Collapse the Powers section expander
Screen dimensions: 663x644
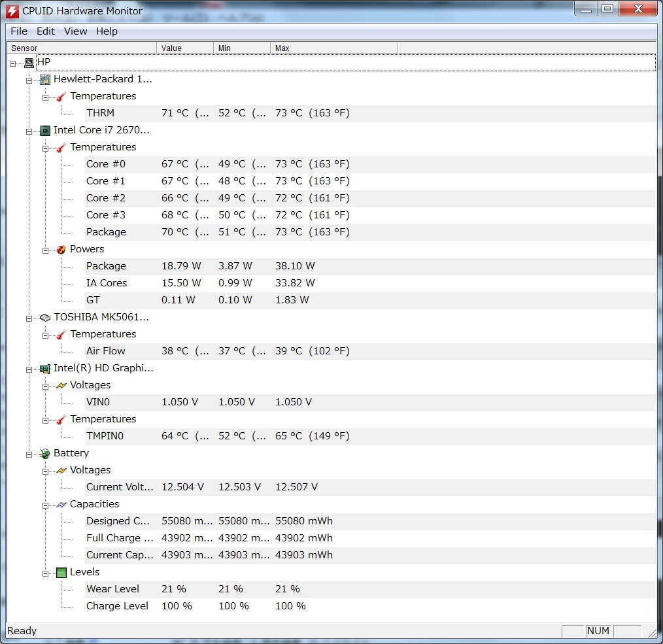pyautogui.click(x=46, y=250)
